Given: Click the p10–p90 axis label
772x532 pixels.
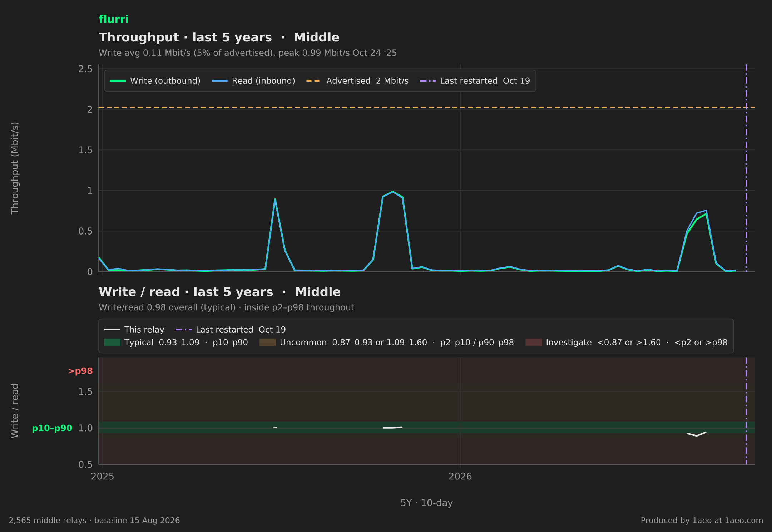Looking at the screenshot, I should [x=52, y=428].
